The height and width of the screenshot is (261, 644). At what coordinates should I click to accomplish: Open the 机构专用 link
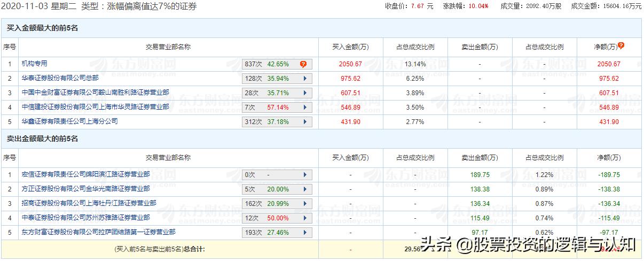click(34, 64)
